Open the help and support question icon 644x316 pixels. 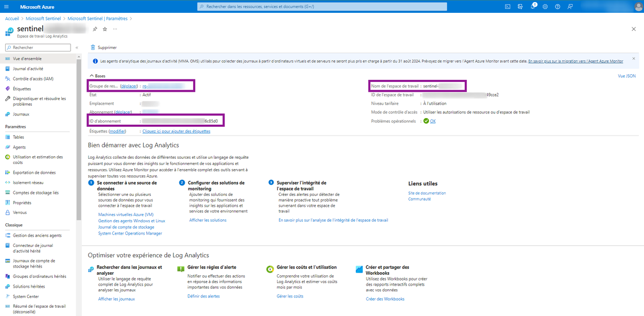(558, 7)
